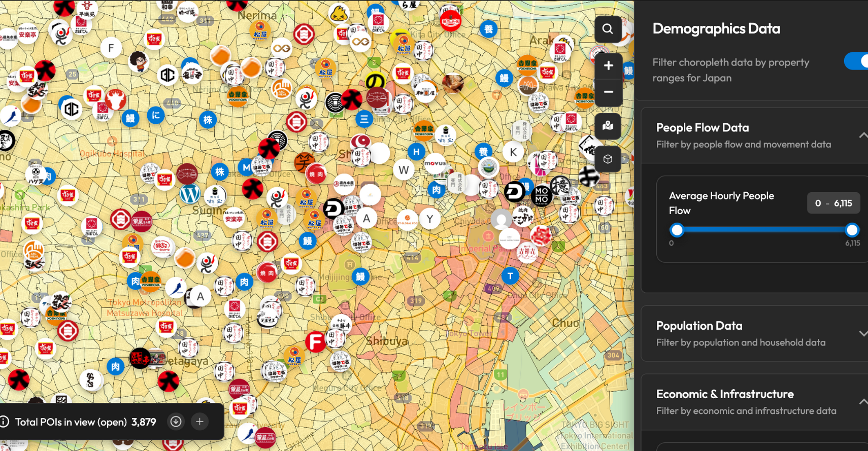Image resolution: width=868 pixels, height=451 pixels.
Task: Toggle choropleth data filter switch
Action: (x=857, y=61)
